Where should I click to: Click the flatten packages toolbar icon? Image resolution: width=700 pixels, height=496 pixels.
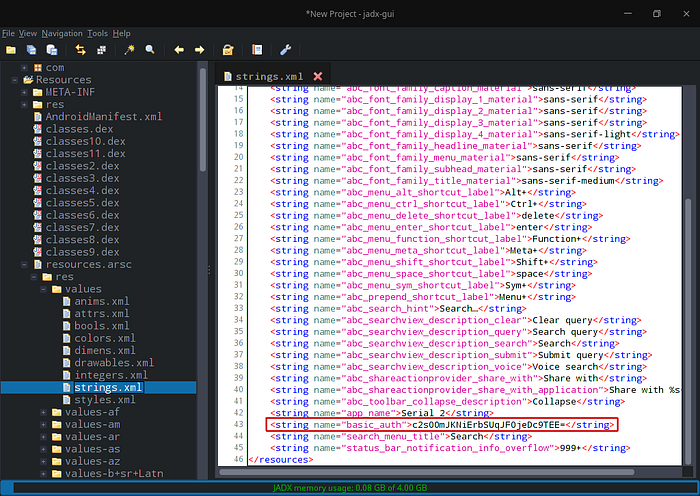[101, 49]
